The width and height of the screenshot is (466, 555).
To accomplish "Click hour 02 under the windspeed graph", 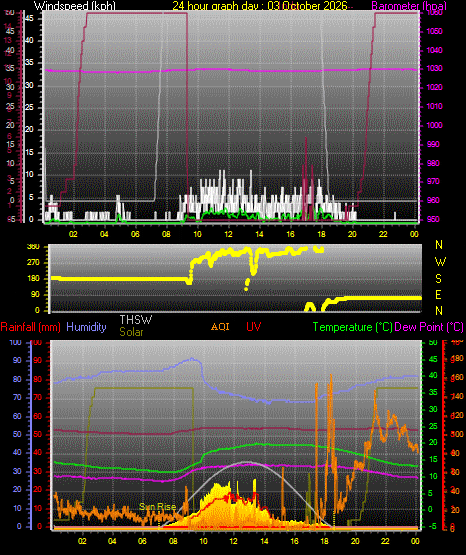I will point(73,234).
